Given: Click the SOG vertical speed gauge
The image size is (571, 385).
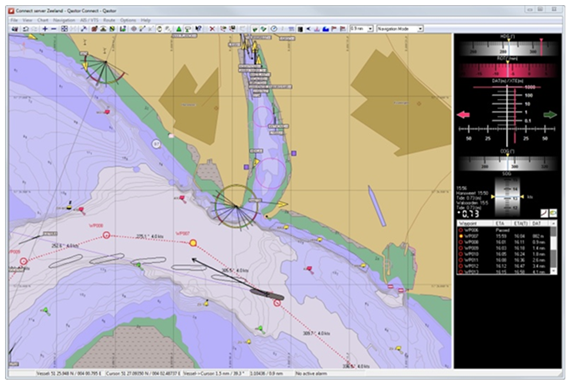Looking at the screenshot, I should (507, 197).
